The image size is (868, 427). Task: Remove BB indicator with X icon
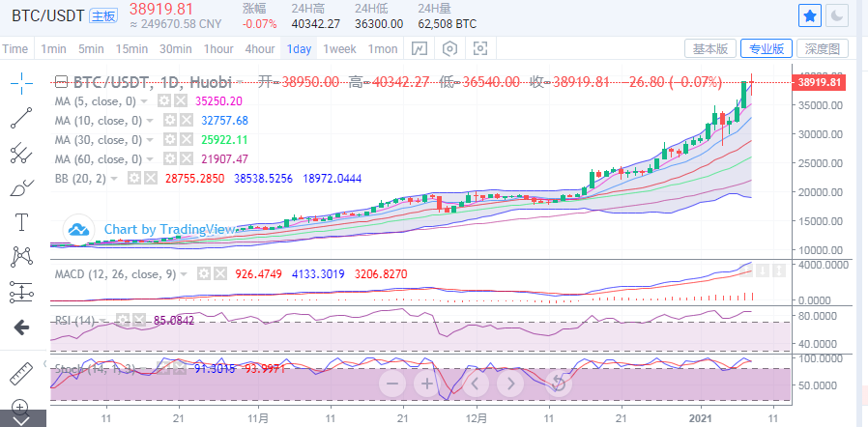tap(151, 179)
